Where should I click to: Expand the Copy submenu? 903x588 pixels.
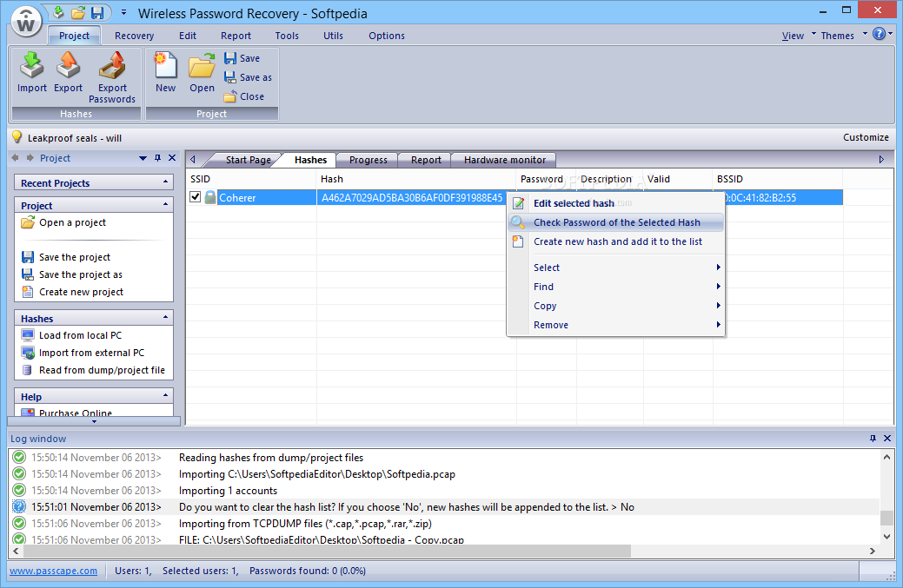(615, 306)
